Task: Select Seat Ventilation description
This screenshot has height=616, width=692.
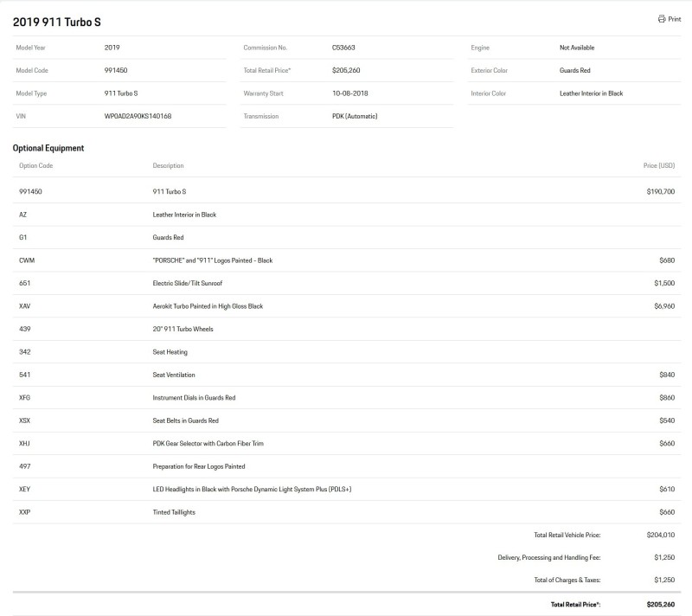Action: click(174, 375)
